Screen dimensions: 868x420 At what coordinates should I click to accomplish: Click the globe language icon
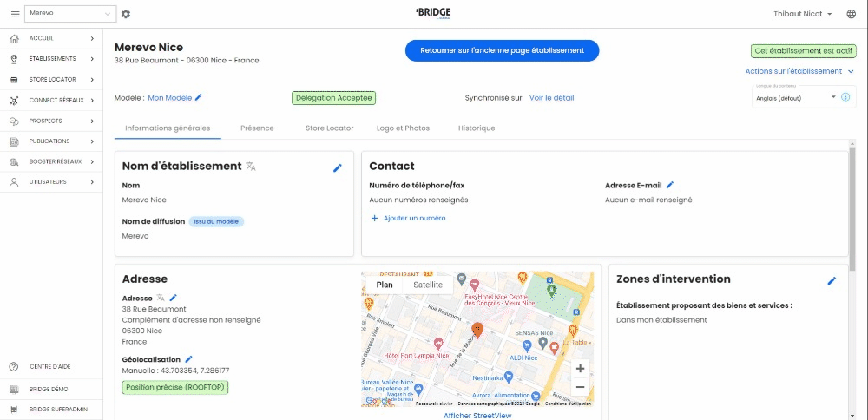(851, 14)
